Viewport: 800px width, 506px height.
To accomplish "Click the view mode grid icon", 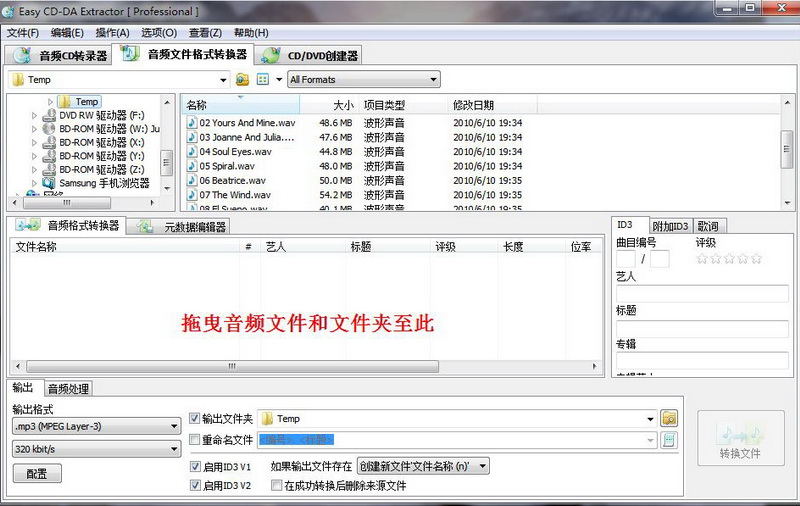I will pyautogui.click(x=263, y=80).
